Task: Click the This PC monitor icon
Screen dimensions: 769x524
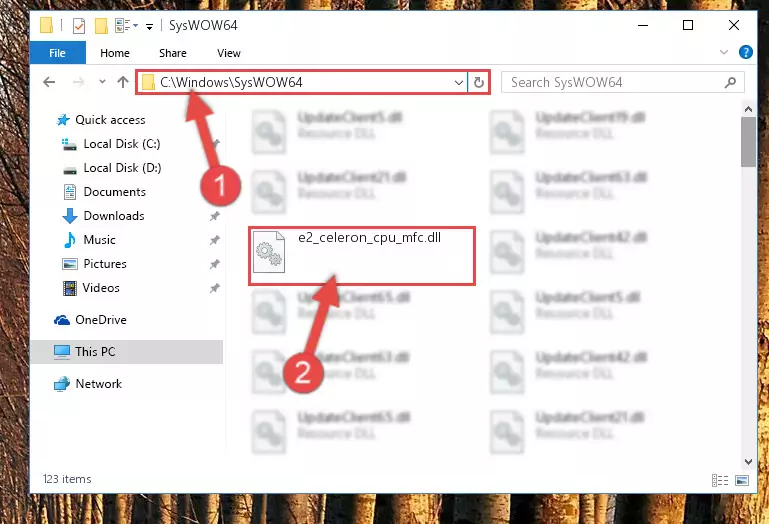Action: (62, 352)
